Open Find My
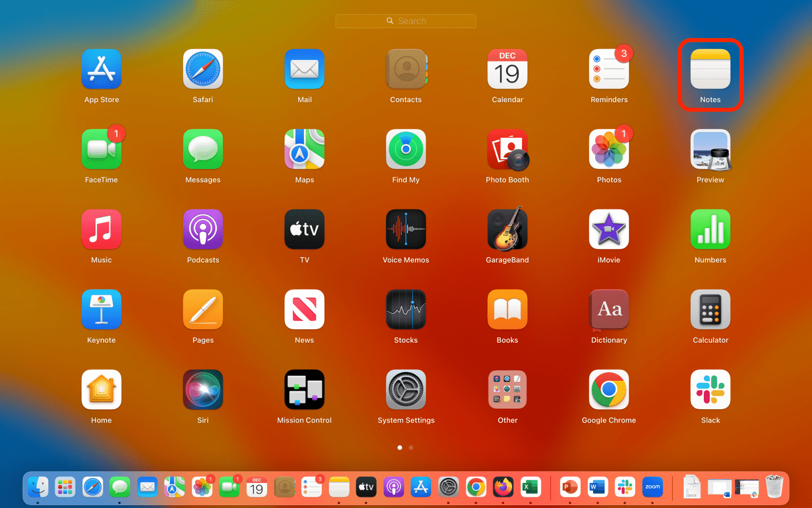The height and width of the screenshot is (508, 812). (x=405, y=149)
